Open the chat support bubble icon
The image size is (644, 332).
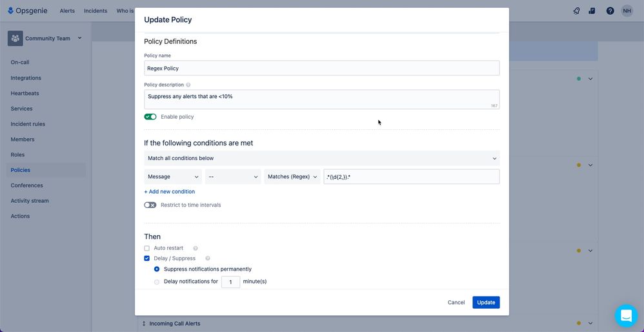click(626, 316)
